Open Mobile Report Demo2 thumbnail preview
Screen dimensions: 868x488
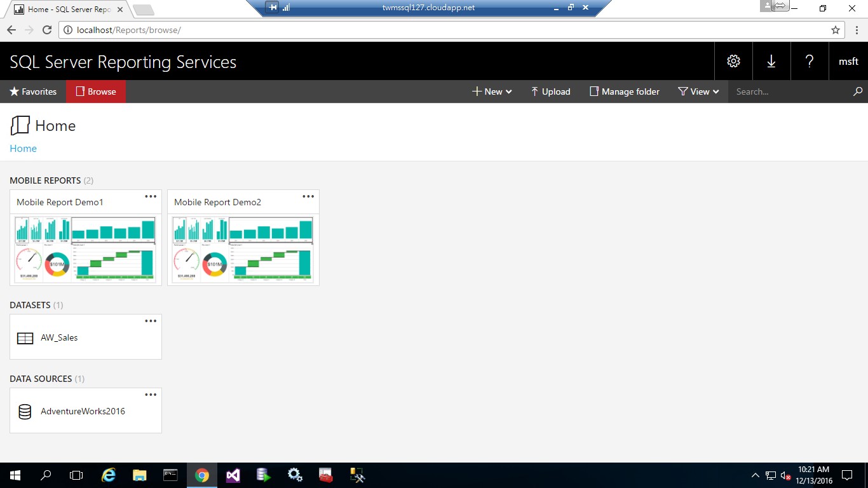(243, 249)
